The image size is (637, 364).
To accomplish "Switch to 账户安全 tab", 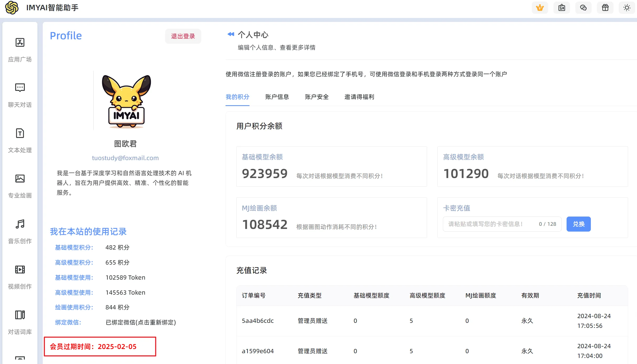I will [317, 97].
